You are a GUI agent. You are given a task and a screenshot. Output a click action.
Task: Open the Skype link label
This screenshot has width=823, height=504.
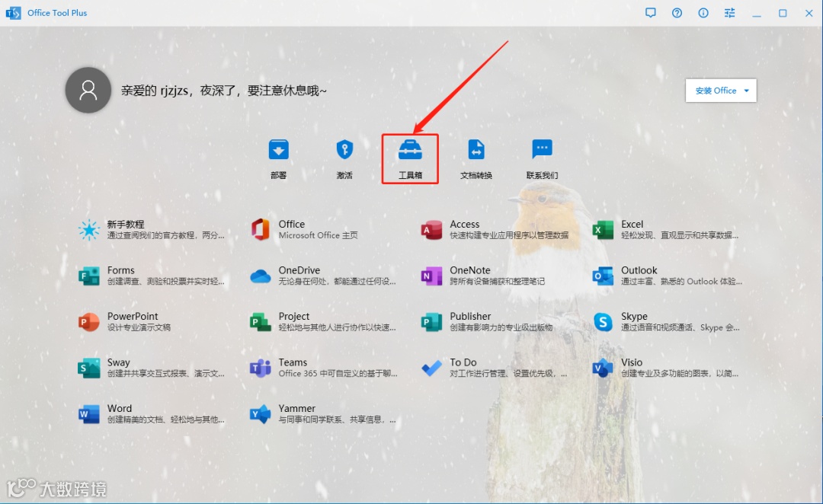634,316
